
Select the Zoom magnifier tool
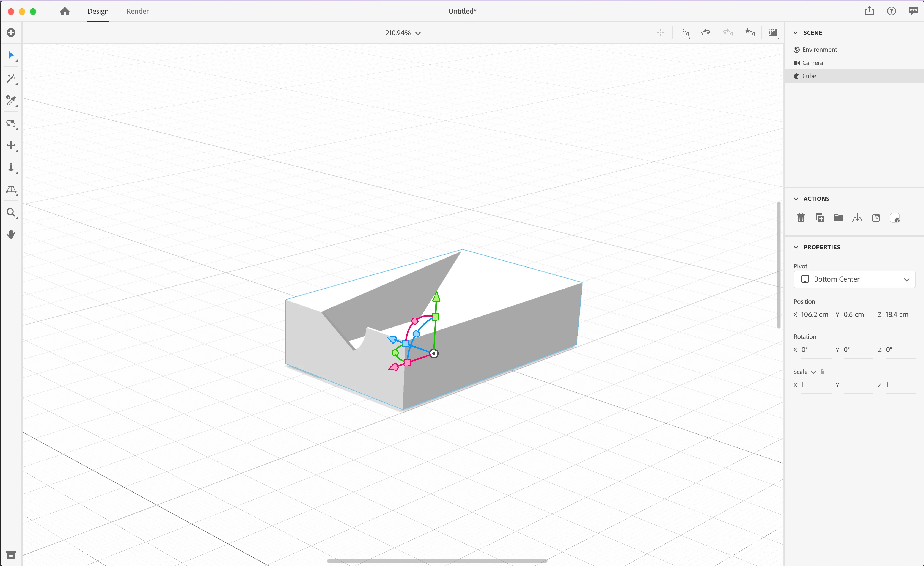coord(11,213)
